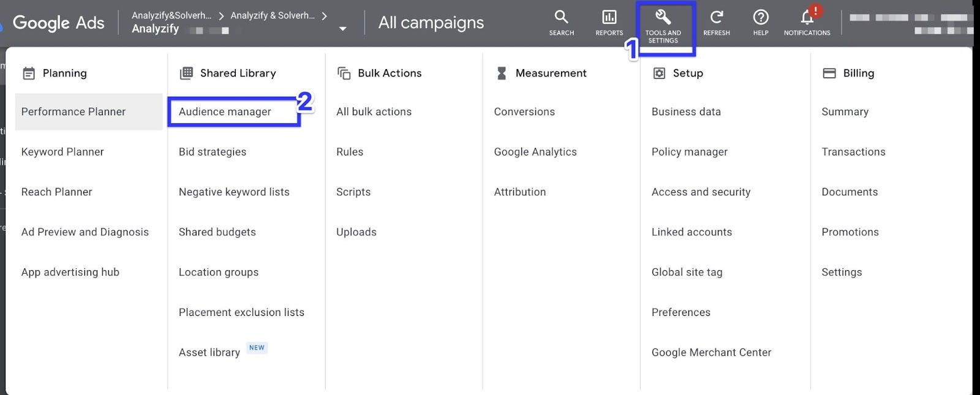Open Attribution under Measurement

520,192
